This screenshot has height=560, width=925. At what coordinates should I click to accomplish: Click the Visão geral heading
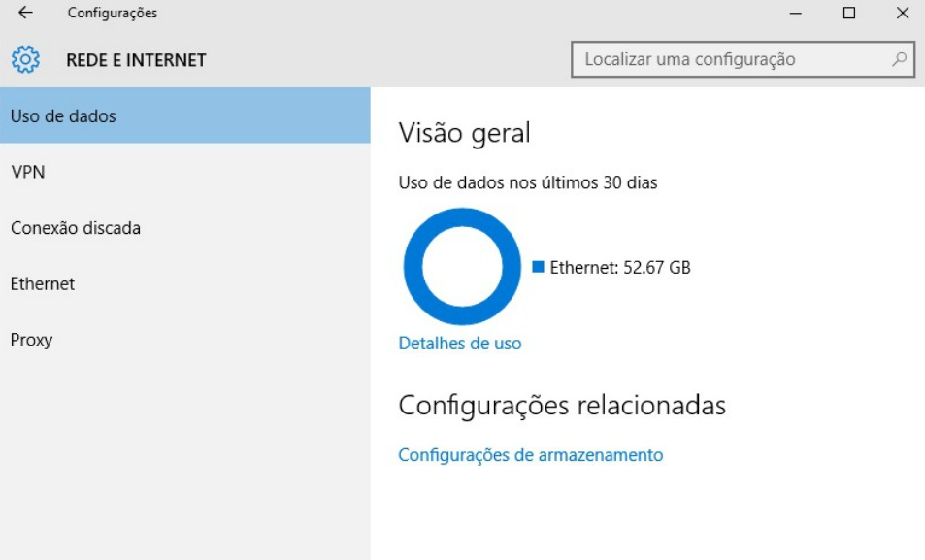(x=464, y=133)
